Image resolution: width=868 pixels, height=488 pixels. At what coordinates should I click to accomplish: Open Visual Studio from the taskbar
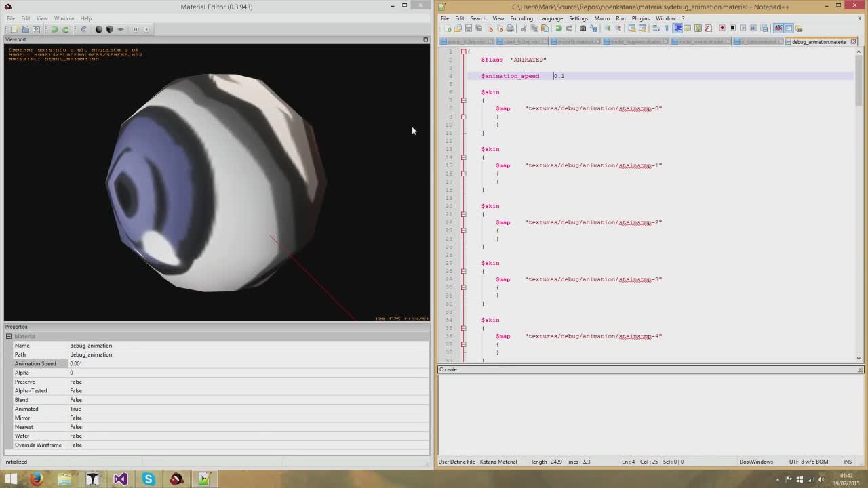(x=121, y=479)
